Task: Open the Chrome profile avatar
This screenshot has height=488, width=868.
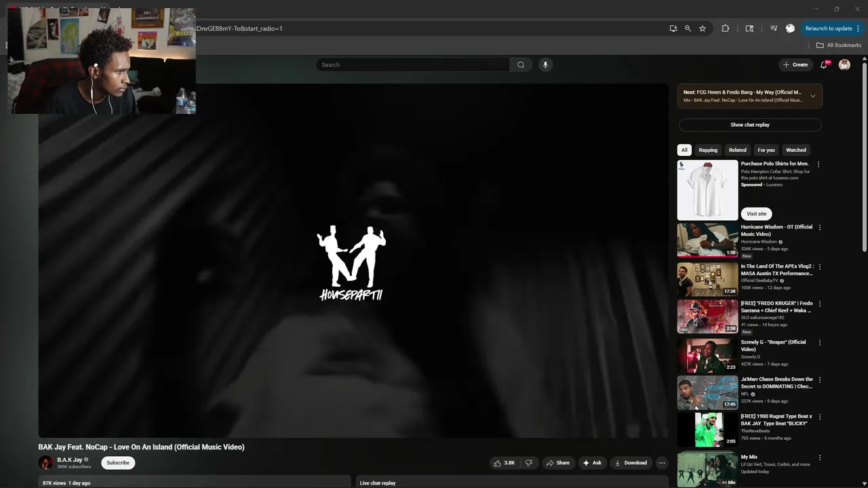Action: (790, 28)
